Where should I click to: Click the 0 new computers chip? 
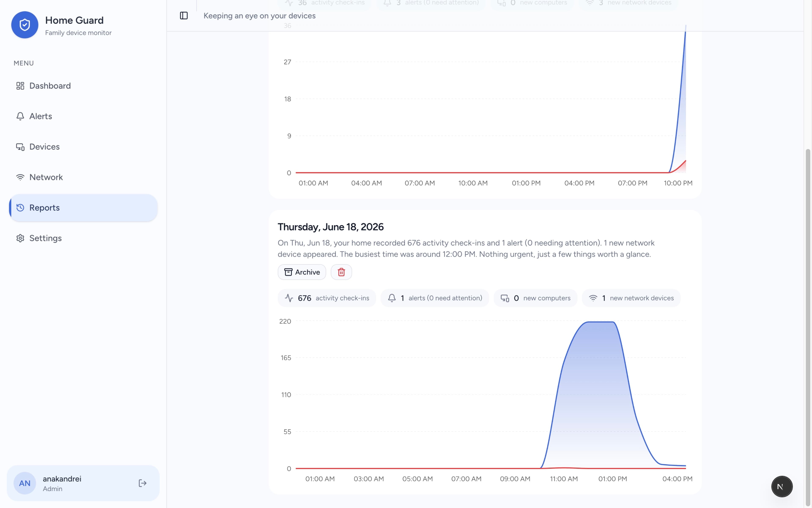[x=535, y=298]
